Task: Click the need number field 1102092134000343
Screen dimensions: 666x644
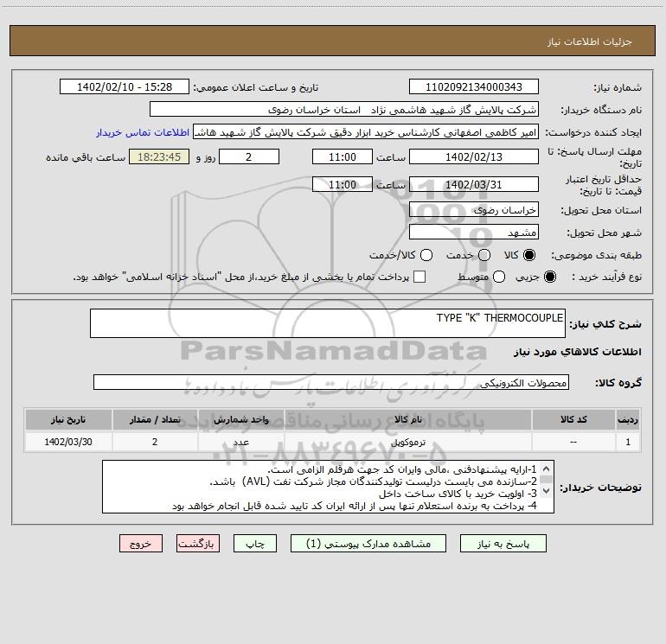Action: pos(474,86)
